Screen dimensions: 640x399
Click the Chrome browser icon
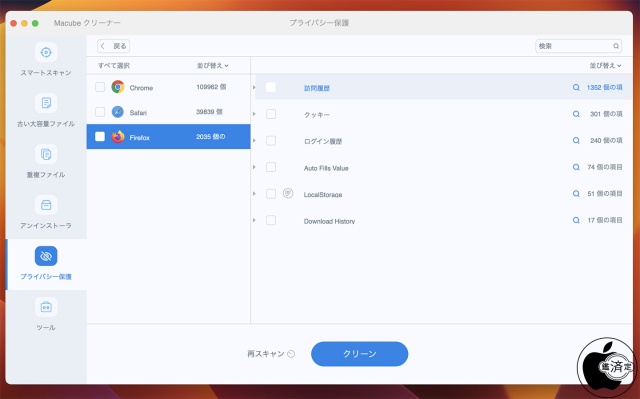118,87
